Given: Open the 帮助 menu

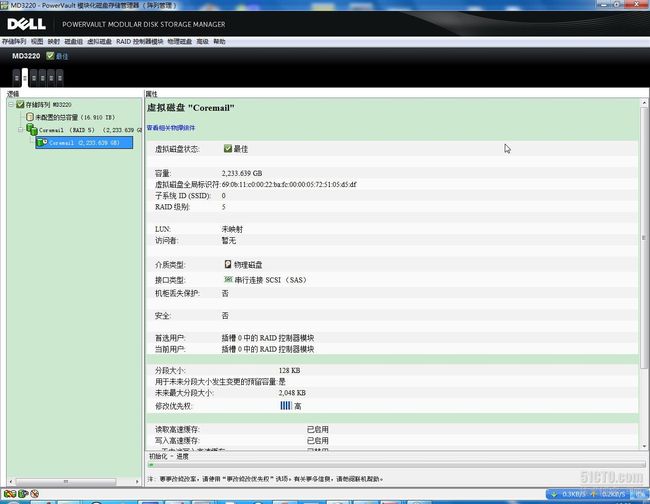Looking at the screenshot, I should [219, 42].
